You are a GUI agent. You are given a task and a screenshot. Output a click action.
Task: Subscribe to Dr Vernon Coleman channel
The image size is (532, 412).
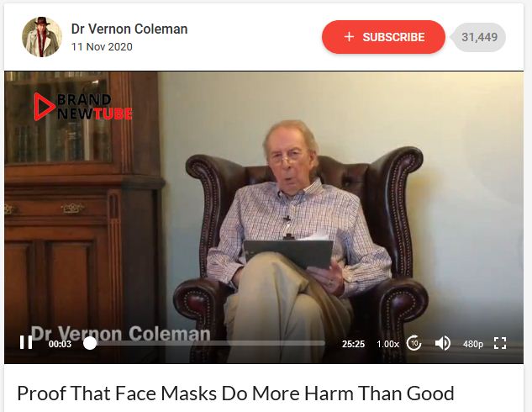point(383,37)
